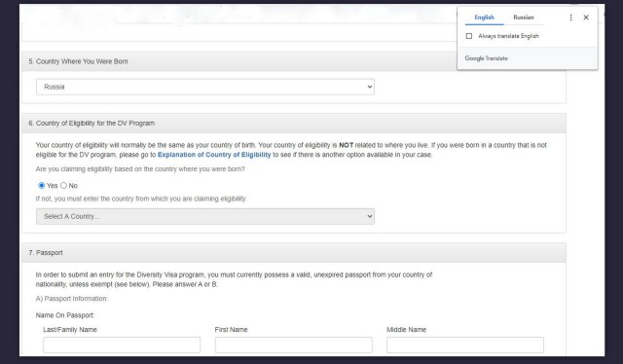The height and width of the screenshot is (364, 623).
Task: Switch to the Russian tab in translate popup
Action: (x=524, y=18)
